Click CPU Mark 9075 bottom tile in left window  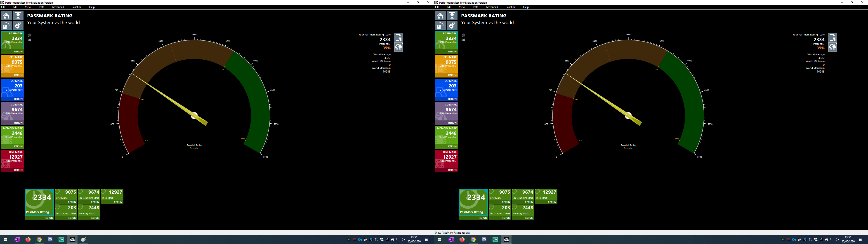click(x=66, y=195)
